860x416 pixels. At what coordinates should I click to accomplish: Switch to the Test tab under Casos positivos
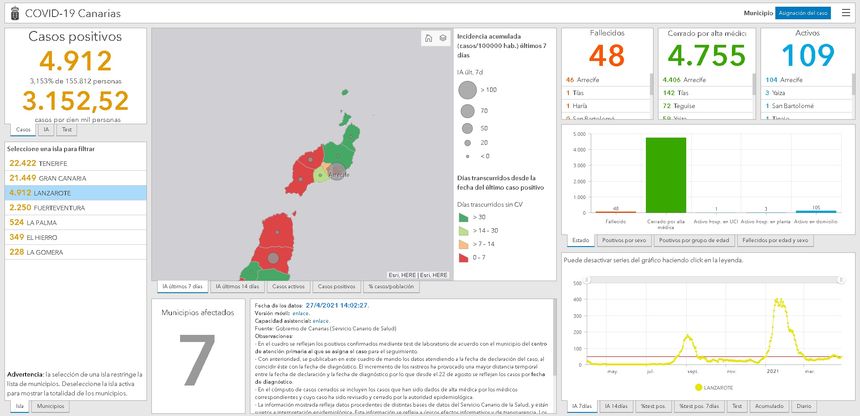pyautogui.click(x=67, y=130)
